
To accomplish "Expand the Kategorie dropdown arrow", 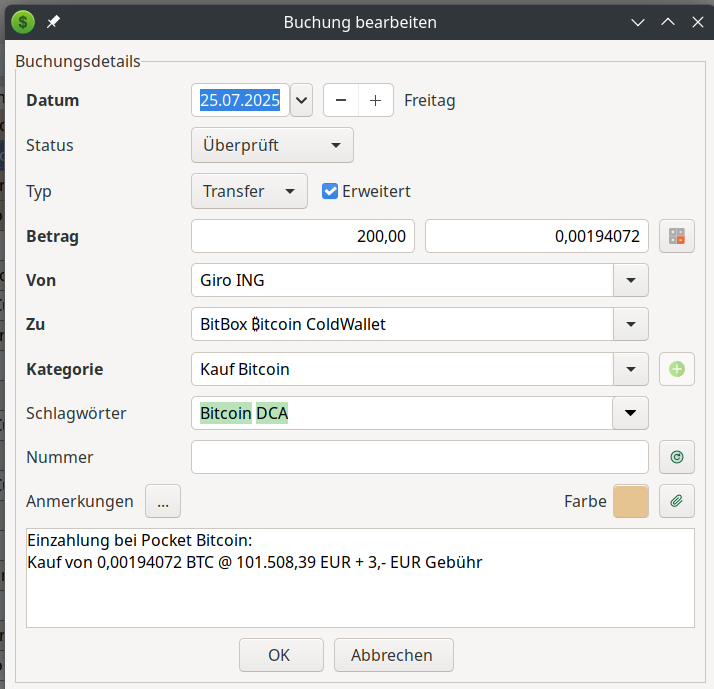I will click(x=631, y=369).
